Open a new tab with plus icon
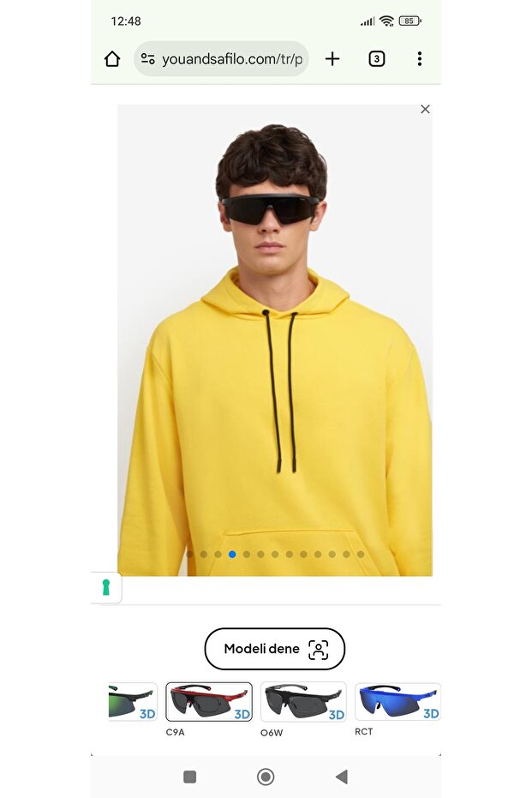The height and width of the screenshot is (798, 532). click(x=332, y=59)
